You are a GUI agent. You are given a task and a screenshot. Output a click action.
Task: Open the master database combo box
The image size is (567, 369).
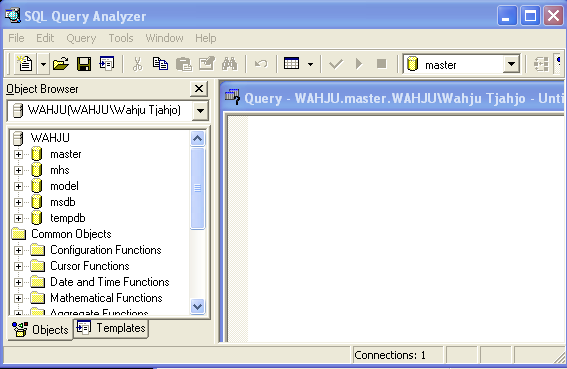pos(511,64)
